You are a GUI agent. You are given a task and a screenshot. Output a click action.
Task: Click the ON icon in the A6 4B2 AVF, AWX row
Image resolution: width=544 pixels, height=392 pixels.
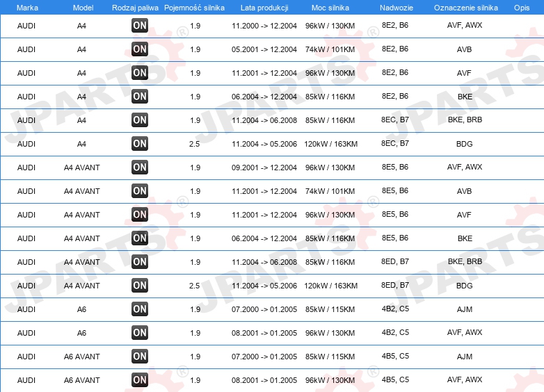[x=140, y=333]
